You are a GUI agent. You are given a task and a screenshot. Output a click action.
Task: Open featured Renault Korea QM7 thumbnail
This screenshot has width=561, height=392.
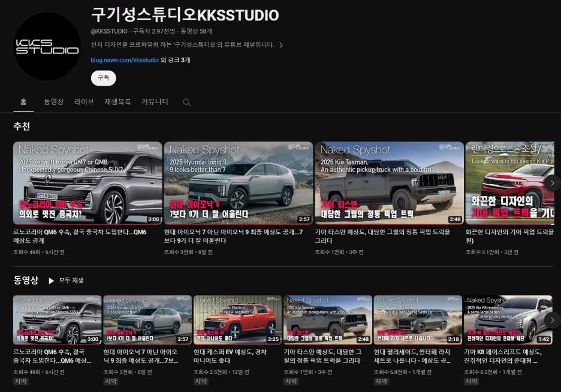click(x=88, y=183)
